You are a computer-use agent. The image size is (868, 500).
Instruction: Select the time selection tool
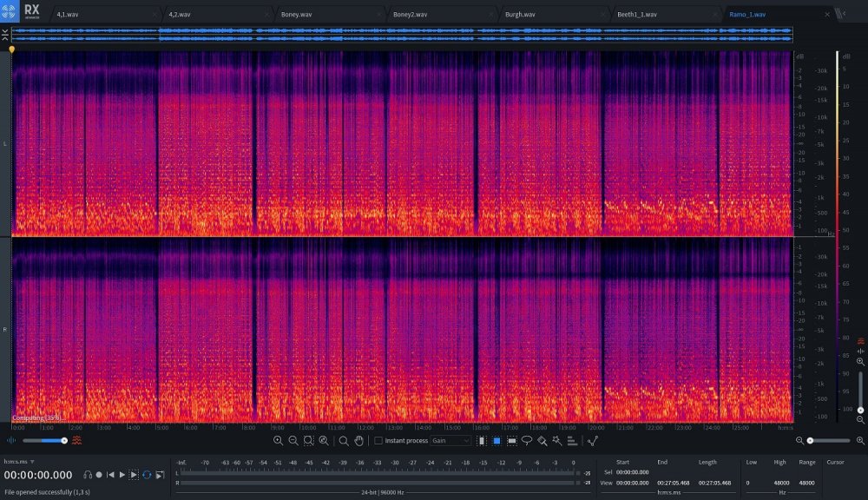tap(482, 441)
